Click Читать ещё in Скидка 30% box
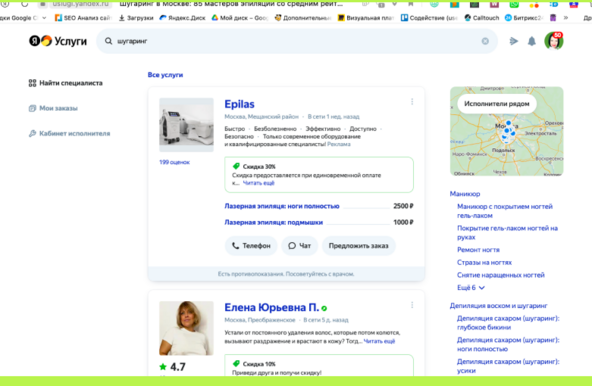This screenshot has height=386, width=592. point(259,183)
